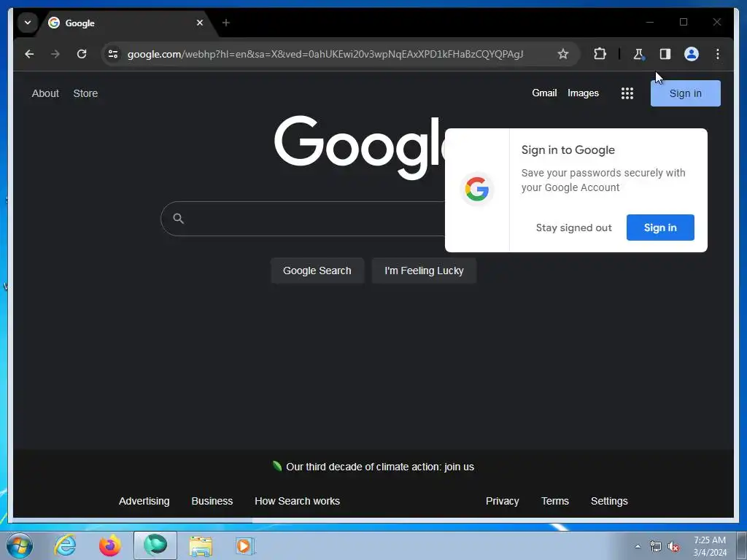Click the address bar URL
The width and height of the screenshot is (747, 560).
(325, 54)
